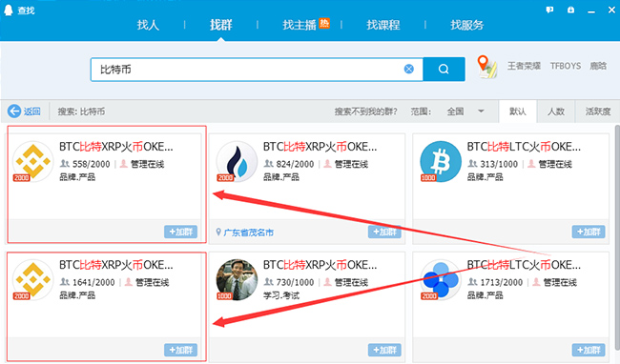Open photo avatar of 730/1000 group

237,279
